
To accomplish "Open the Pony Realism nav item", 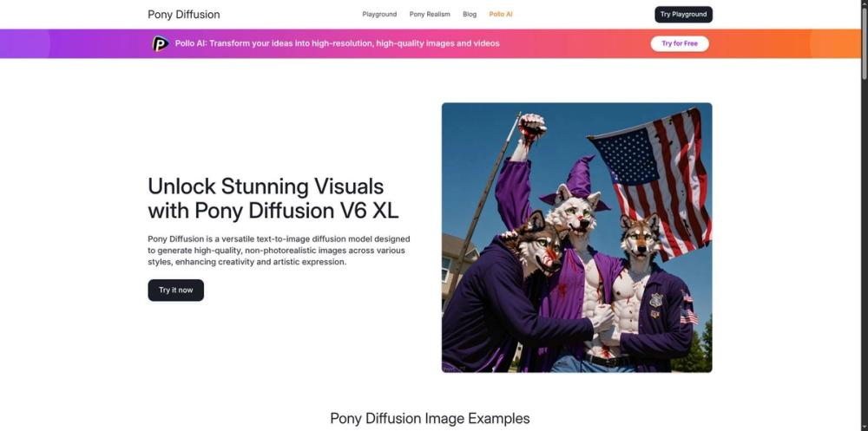I will 430,15.
